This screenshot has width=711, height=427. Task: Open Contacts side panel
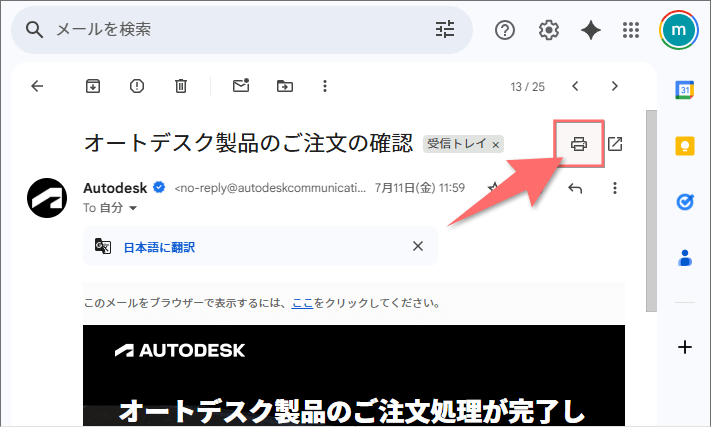coord(685,258)
